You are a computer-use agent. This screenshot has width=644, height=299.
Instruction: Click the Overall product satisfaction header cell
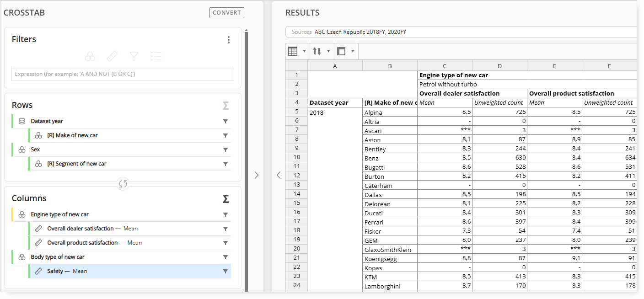[582, 94]
